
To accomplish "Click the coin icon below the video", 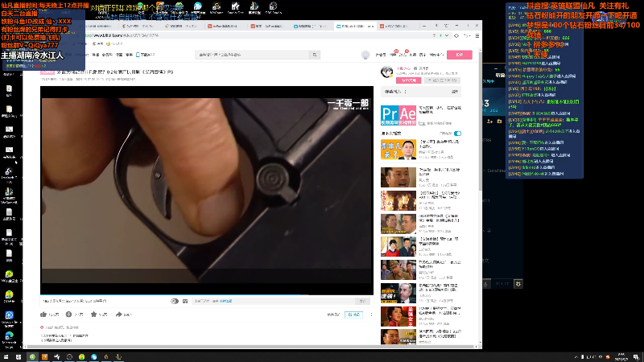I will point(68,315).
